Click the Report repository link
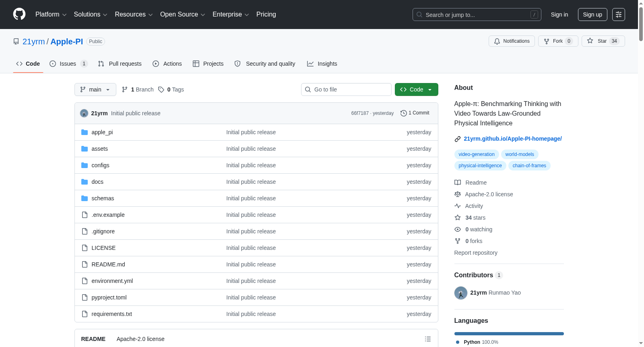644x347 pixels. (x=476, y=253)
